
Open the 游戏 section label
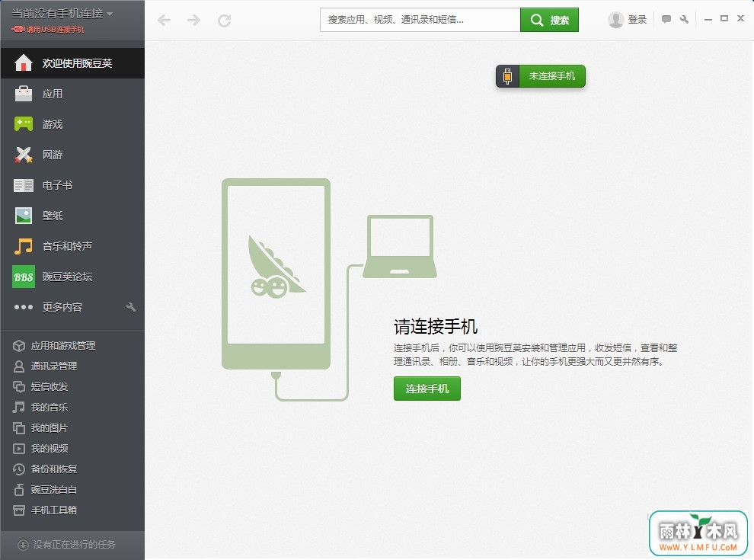tap(53, 124)
